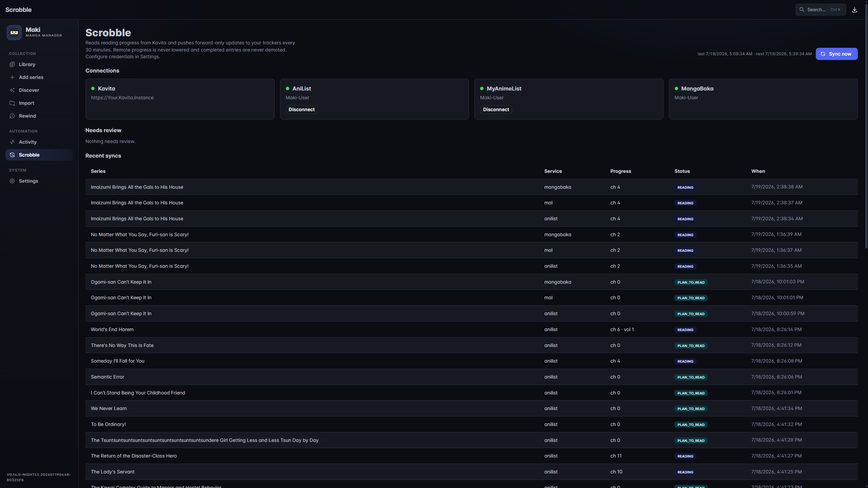The height and width of the screenshot is (488, 868).
Task: Click the Settings gear icon
Action: (12, 181)
